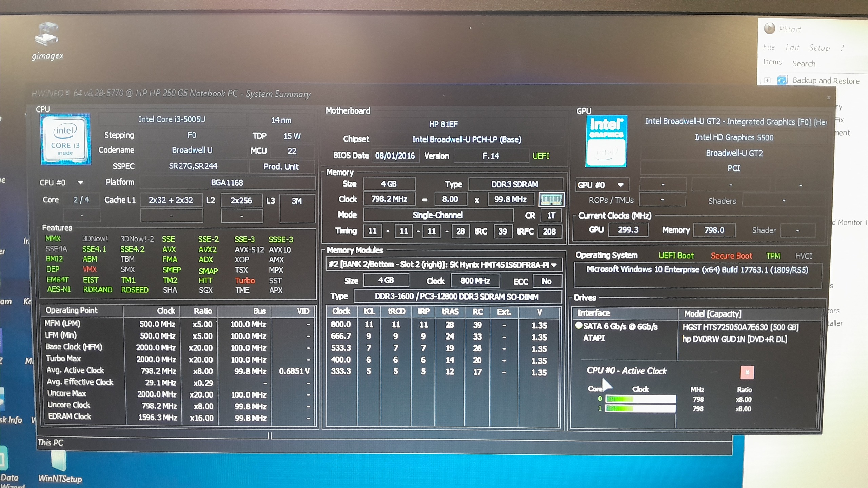Click the red Turbo feature flag

click(x=245, y=280)
